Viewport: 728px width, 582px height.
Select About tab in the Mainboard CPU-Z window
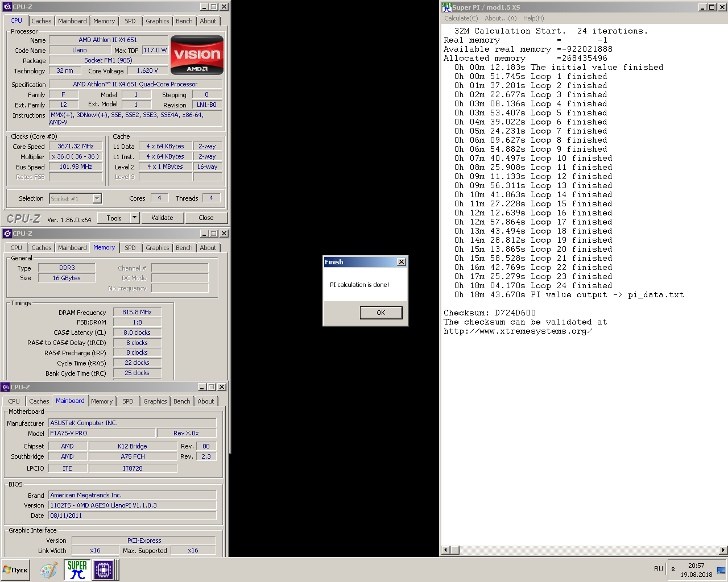(206, 401)
